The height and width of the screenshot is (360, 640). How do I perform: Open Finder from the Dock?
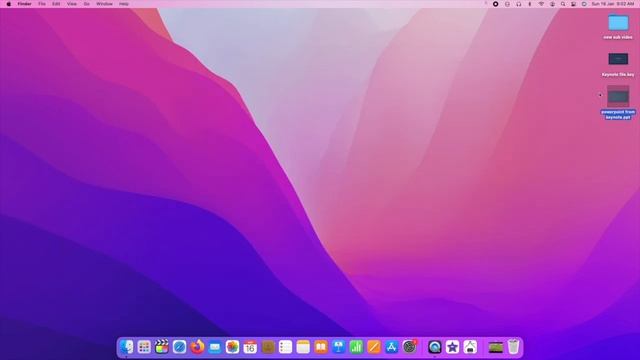(127, 347)
